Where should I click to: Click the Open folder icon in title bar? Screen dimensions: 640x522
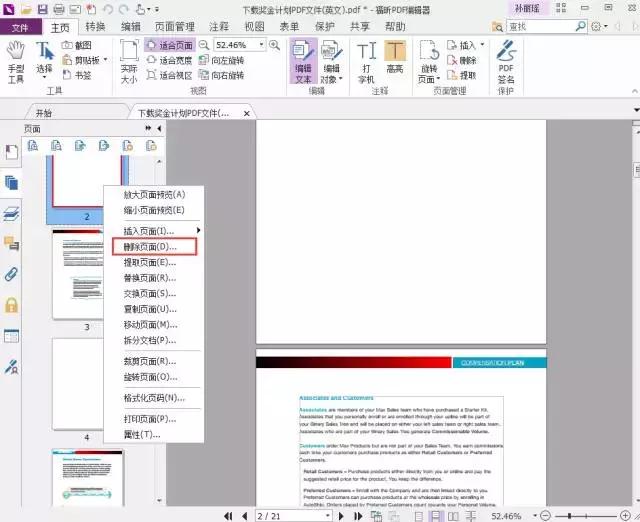point(27,9)
